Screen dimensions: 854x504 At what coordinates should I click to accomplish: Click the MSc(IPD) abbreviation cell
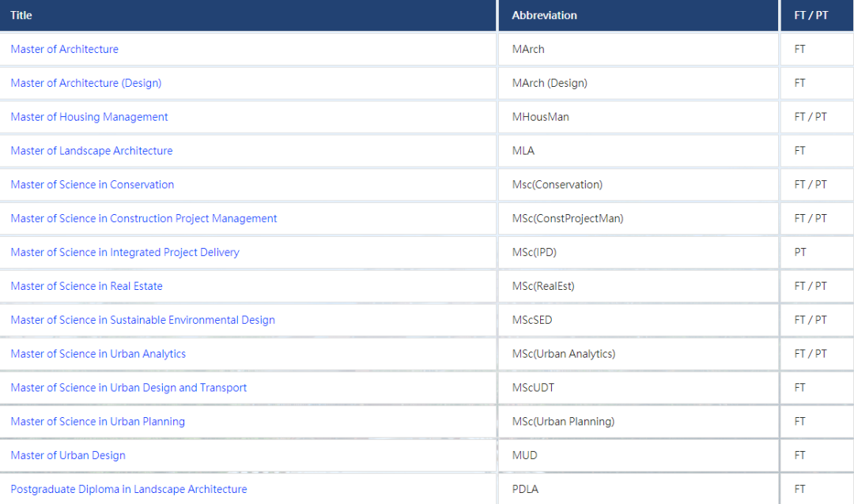tap(535, 253)
